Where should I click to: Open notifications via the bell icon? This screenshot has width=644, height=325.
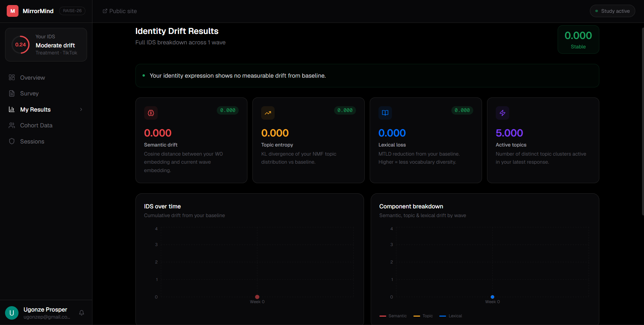81,313
